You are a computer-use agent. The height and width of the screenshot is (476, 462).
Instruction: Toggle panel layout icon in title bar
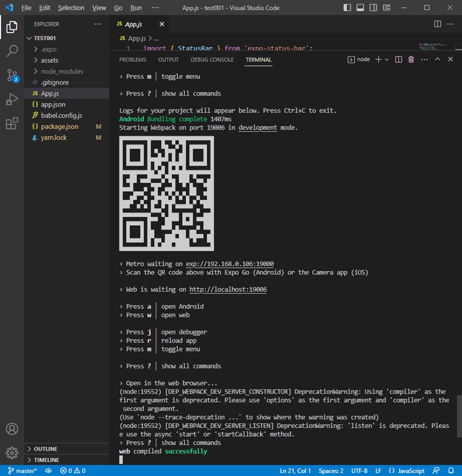coord(360,8)
